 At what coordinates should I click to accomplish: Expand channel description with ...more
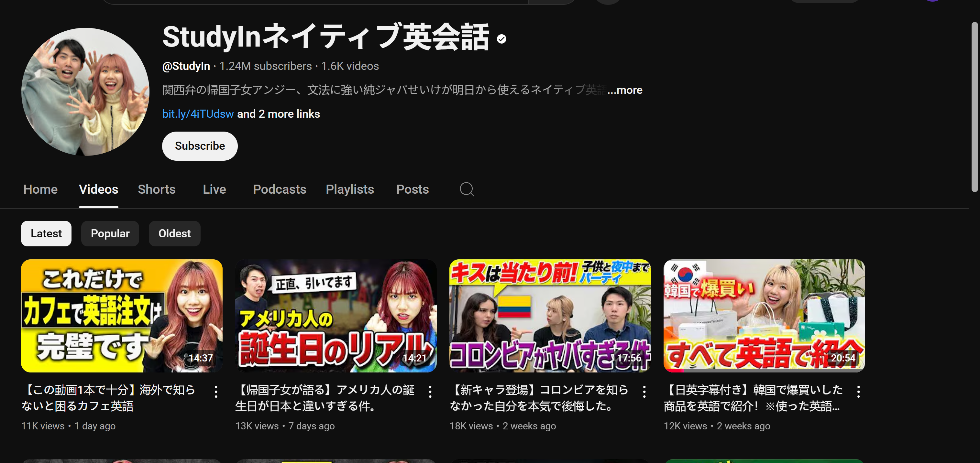625,90
